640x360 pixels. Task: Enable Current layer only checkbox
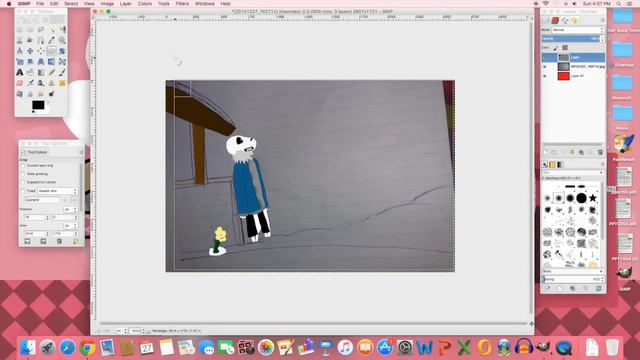pos(23,165)
